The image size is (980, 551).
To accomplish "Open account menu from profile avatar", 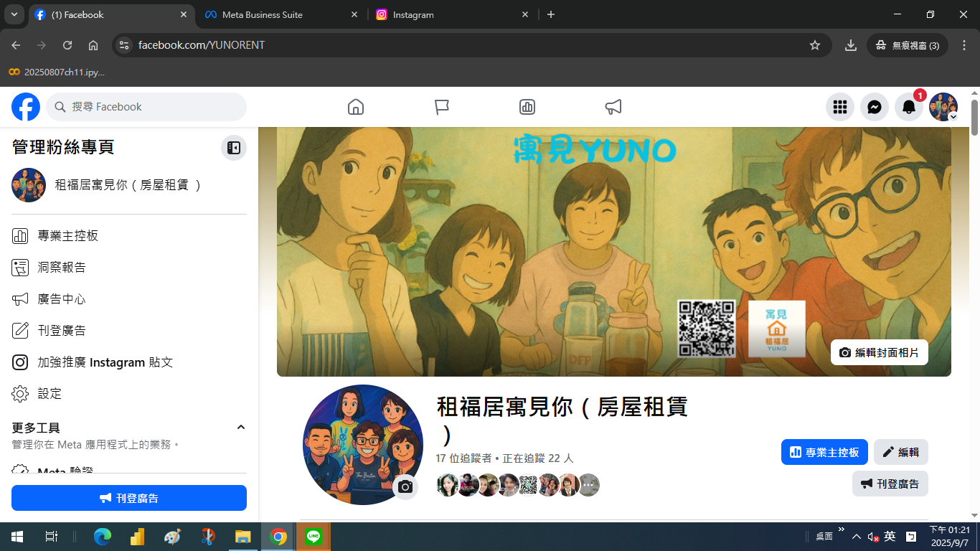I will pos(943,107).
